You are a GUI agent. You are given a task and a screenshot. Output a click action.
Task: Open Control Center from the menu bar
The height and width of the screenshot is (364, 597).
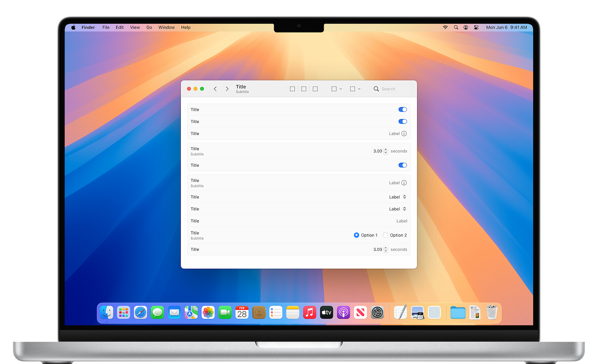pyautogui.click(x=476, y=27)
